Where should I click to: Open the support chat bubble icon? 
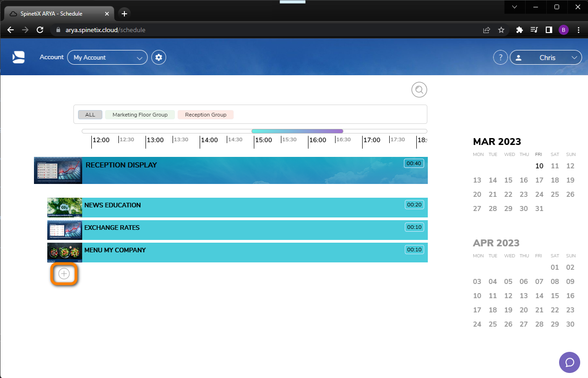[569, 362]
